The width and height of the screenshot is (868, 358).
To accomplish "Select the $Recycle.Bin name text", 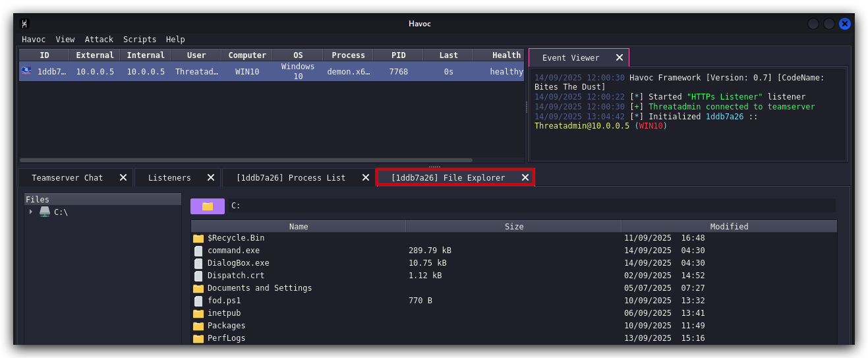I will click(x=236, y=238).
